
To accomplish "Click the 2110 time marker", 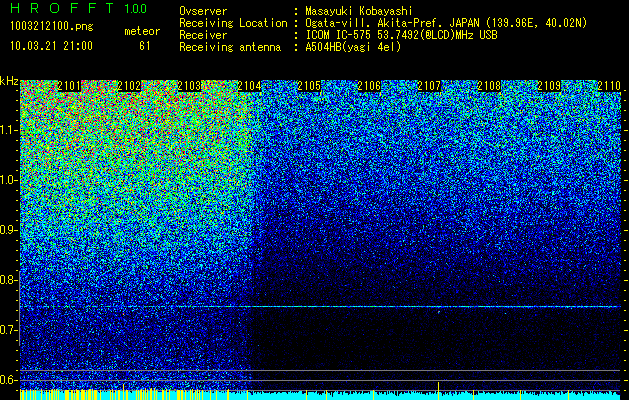I will 609,86.
